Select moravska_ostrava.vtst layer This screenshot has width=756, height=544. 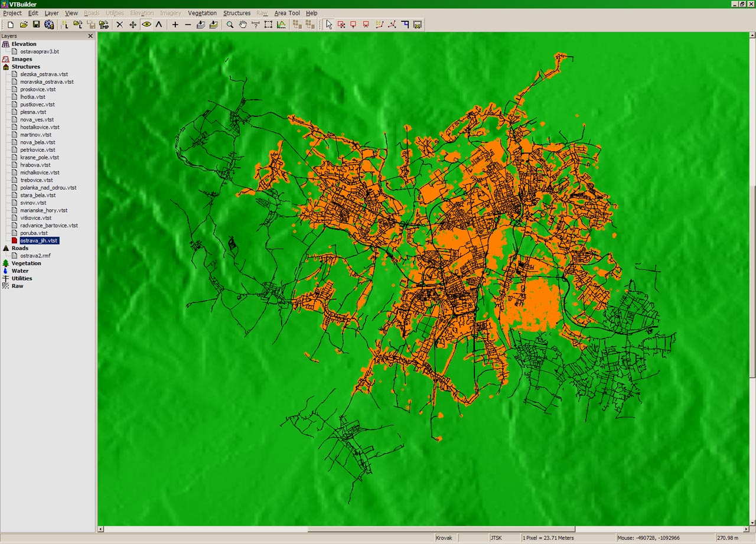click(47, 82)
